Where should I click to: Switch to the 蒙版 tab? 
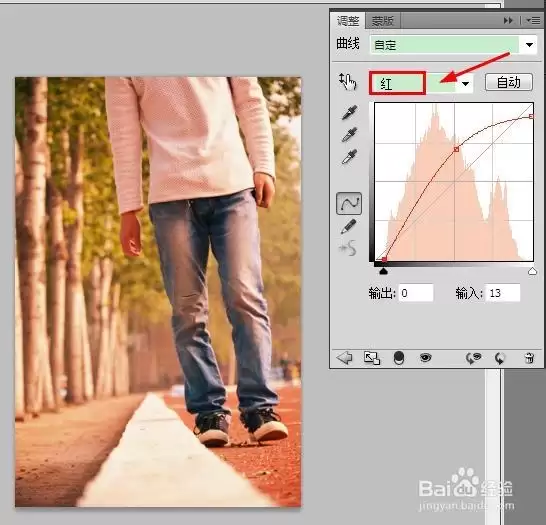click(383, 21)
